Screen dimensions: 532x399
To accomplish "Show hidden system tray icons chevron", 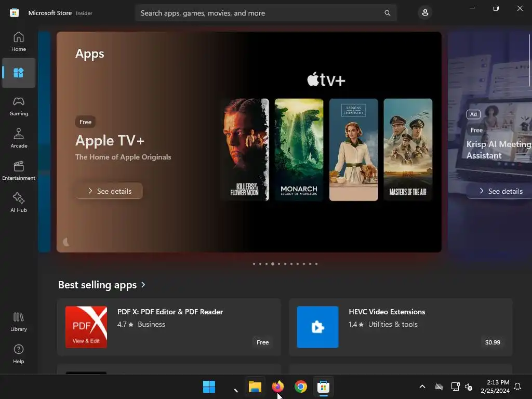I will [x=422, y=387].
